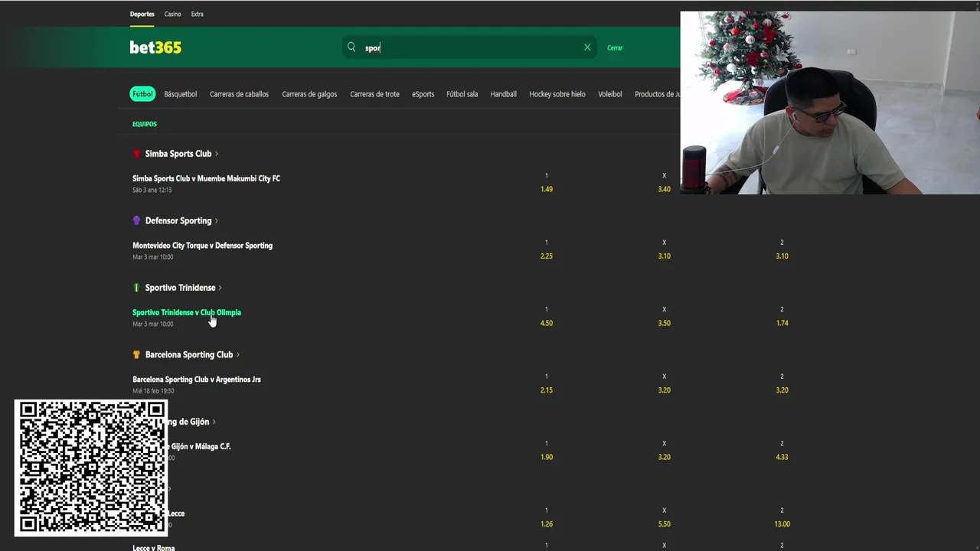The height and width of the screenshot is (551, 980).
Task: Click the bet365 logo
Action: pos(155,47)
